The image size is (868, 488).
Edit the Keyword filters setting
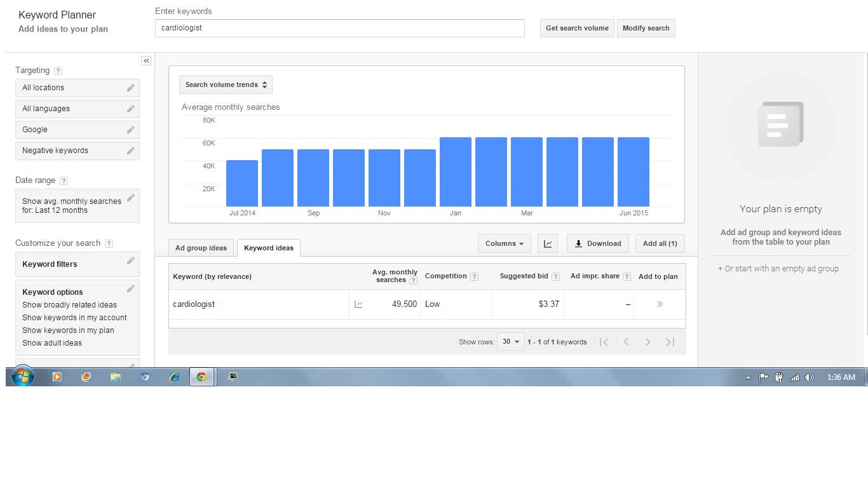pos(131,261)
